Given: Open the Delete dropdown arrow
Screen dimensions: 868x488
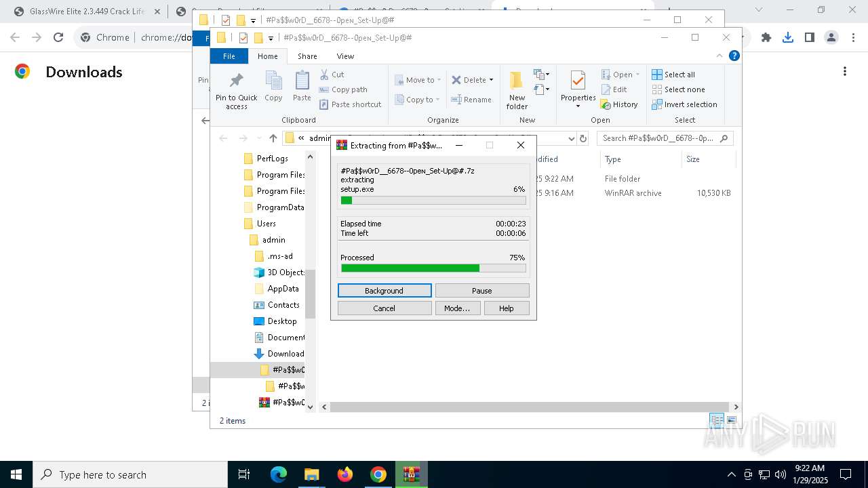Looking at the screenshot, I should pyautogui.click(x=491, y=80).
